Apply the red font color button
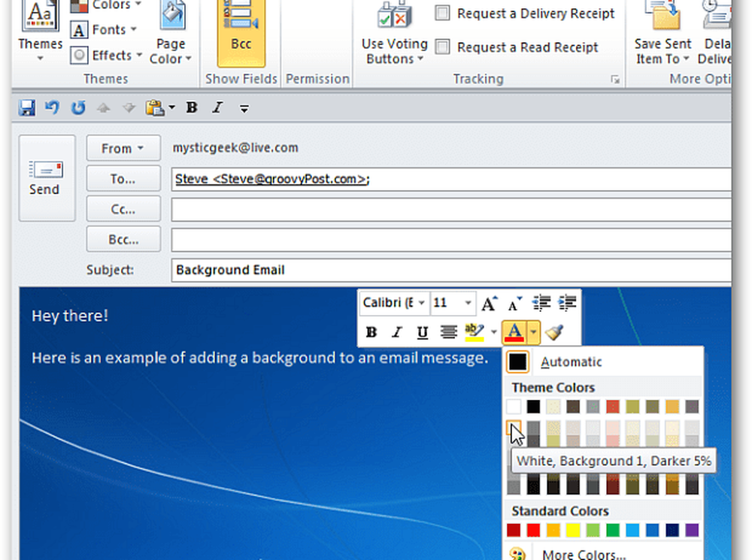Image resolution: width=752 pixels, height=560 pixels. tap(514, 332)
